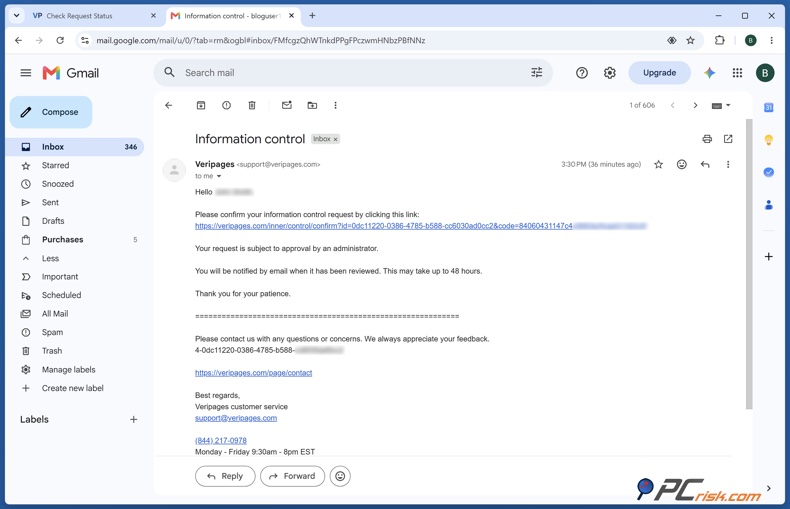View site information icon in address bar
Image resolution: width=790 pixels, height=509 pixels.
[x=85, y=40]
